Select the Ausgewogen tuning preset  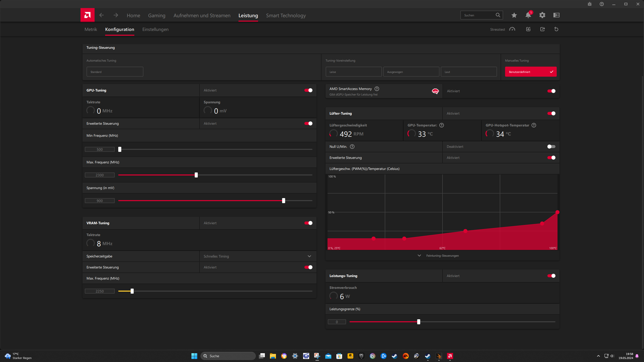coord(411,72)
